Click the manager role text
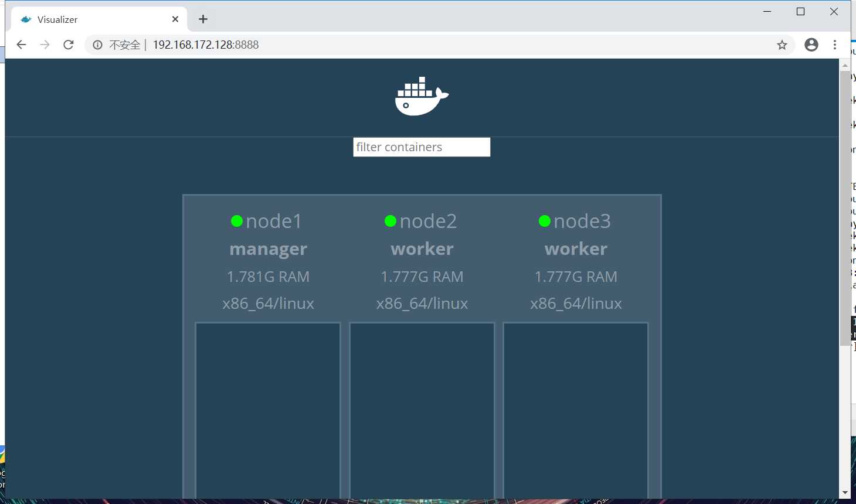Screen dimensions: 856x504 coord(269,249)
